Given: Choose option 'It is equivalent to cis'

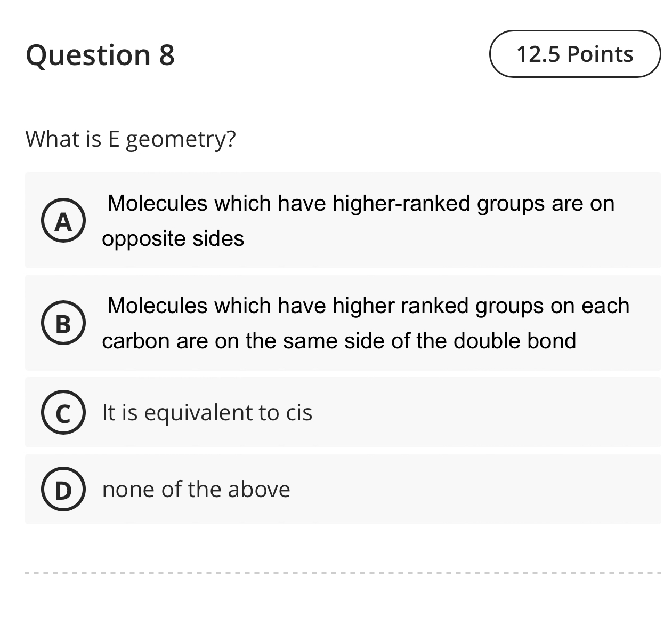Looking at the screenshot, I should 207,412.
